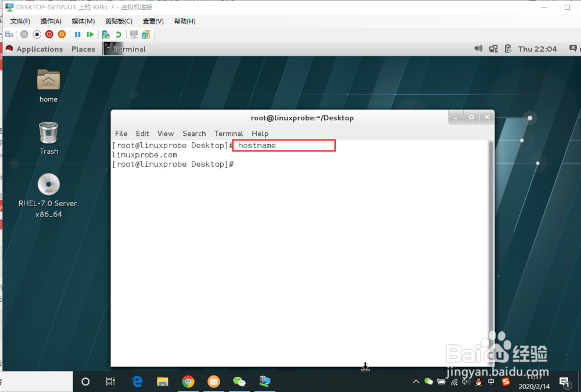Shut down the guest with the red power icon

tap(48, 34)
